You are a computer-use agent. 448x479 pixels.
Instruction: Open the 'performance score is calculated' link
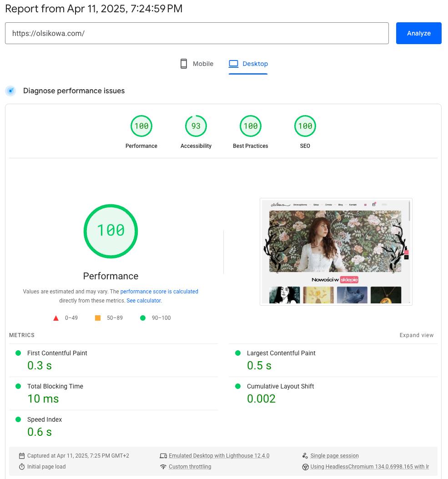[159, 292]
